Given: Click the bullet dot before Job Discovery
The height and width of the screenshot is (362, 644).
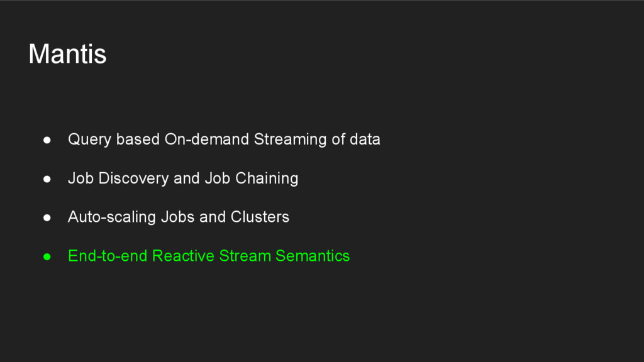Looking at the screenshot, I should pyautogui.click(x=47, y=178).
